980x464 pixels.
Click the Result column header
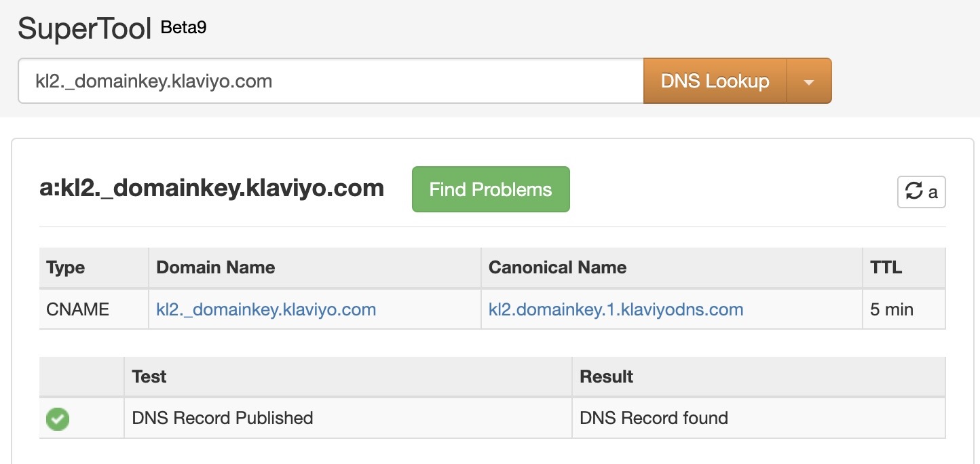[605, 376]
